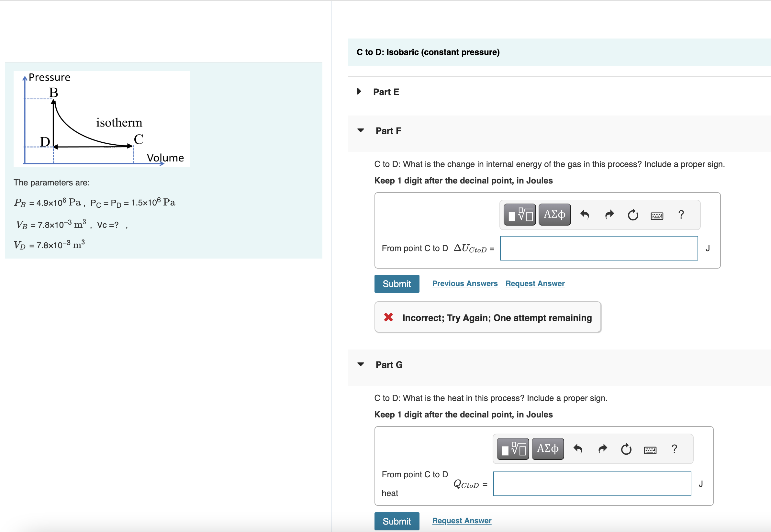771x532 pixels.
Task: Open the equation template palette in Part G
Action: [512, 448]
